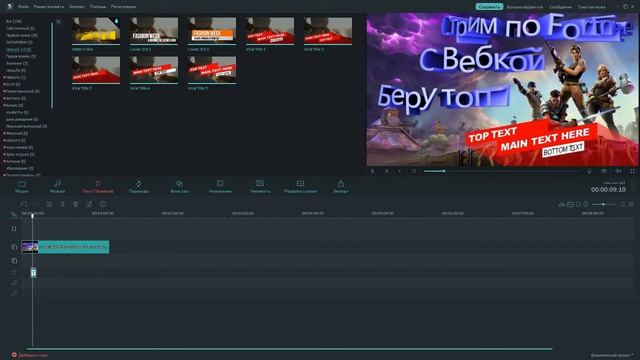Select the text clip on the T track
This screenshot has width=640, height=360.
[33, 272]
